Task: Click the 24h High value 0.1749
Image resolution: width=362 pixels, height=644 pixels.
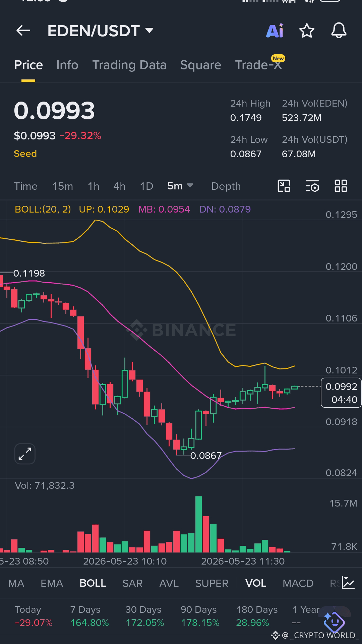Action: coord(246,118)
